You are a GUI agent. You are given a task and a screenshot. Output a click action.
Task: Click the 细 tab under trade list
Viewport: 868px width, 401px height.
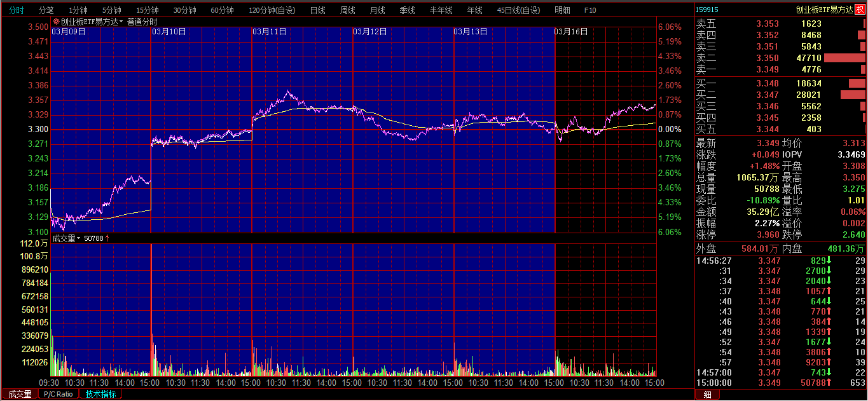(707, 395)
